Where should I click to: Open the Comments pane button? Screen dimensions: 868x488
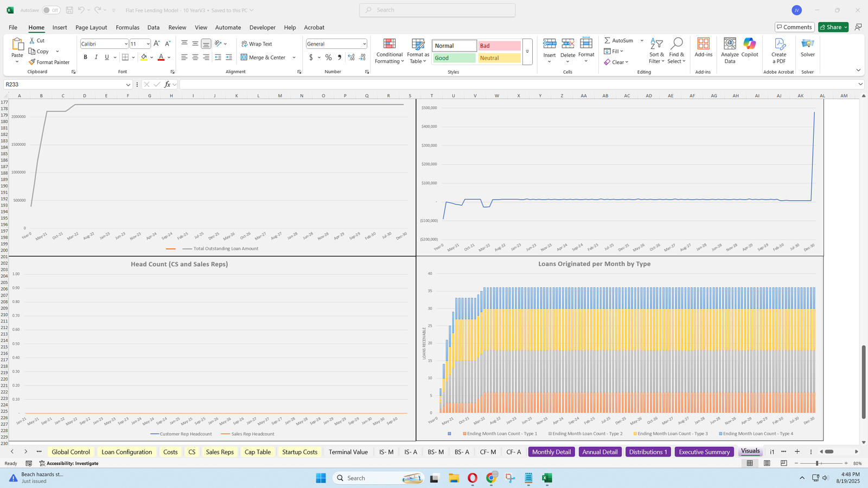pyautogui.click(x=794, y=27)
